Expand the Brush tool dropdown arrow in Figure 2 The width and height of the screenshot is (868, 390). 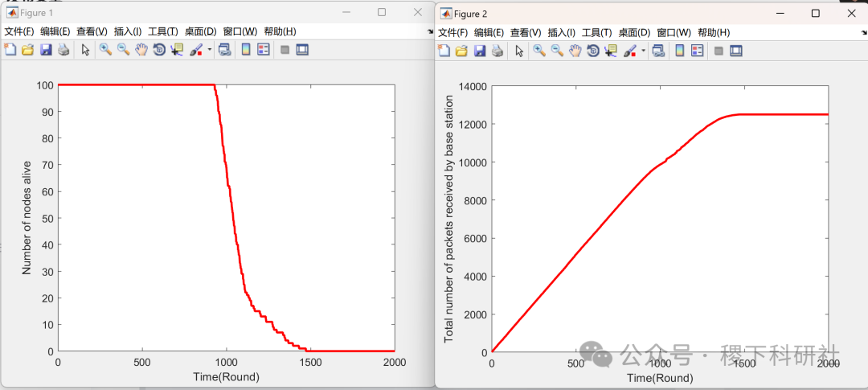(x=644, y=52)
